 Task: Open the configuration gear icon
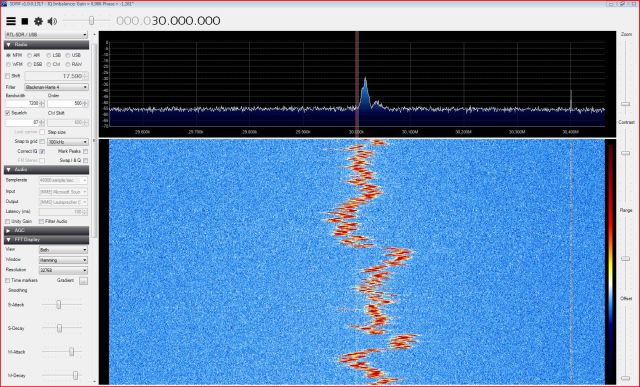(x=38, y=21)
